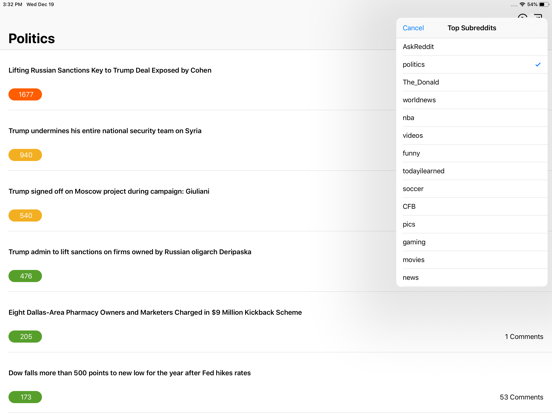Tap the green 476 score badge
This screenshot has width=552, height=414.
25,276
